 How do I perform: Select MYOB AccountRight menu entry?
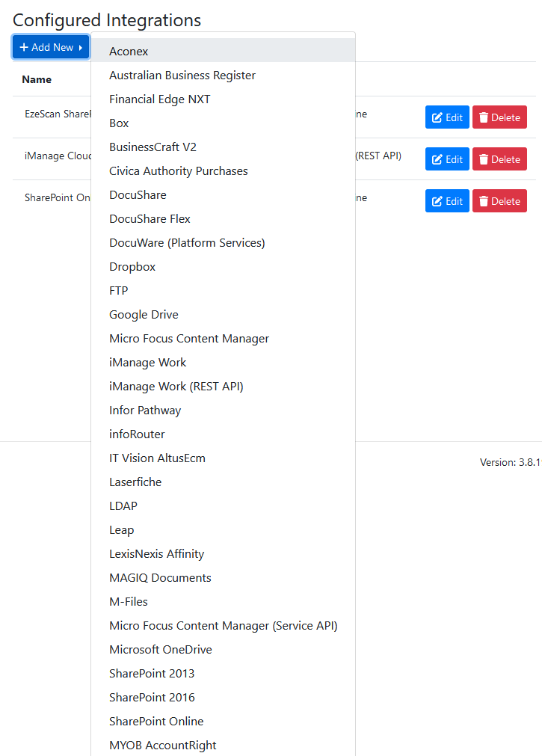pyautogui.click(x=163, y=746)
